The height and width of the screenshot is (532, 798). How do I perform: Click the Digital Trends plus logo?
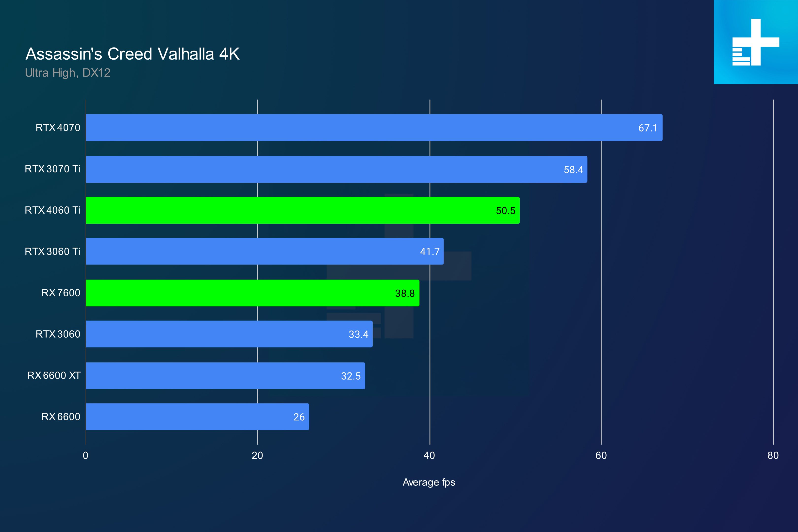(x=756, y=42)
